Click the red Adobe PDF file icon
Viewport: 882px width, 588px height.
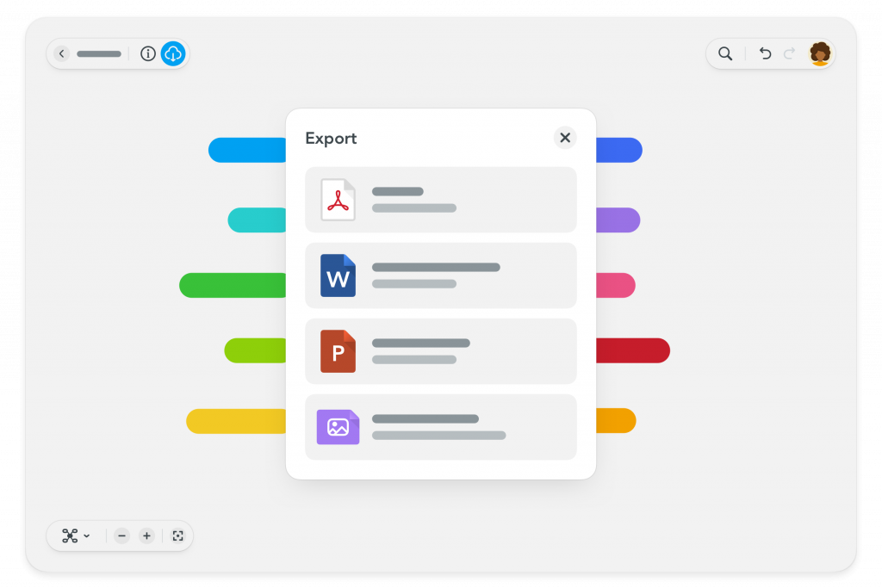point(338,200)
